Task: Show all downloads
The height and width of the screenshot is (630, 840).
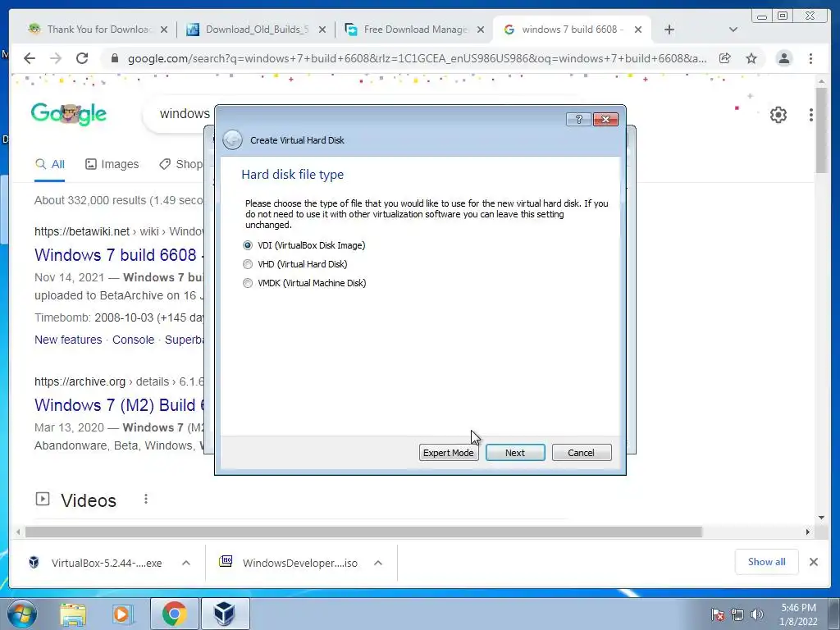Action: [767, 562]
